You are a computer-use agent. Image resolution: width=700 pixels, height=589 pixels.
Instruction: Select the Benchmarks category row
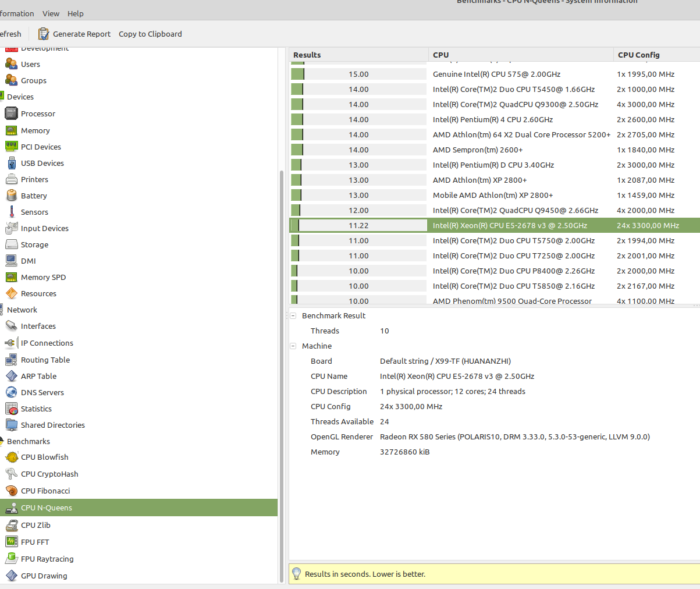click(138, 441)
